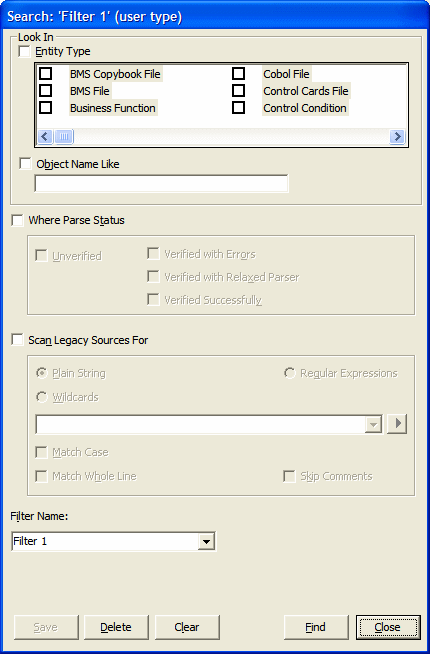Click the horizontal scrollbar thumb in entity list
Image resolution: width=430 pixels, height=654 pixels.
pos(64,136)
